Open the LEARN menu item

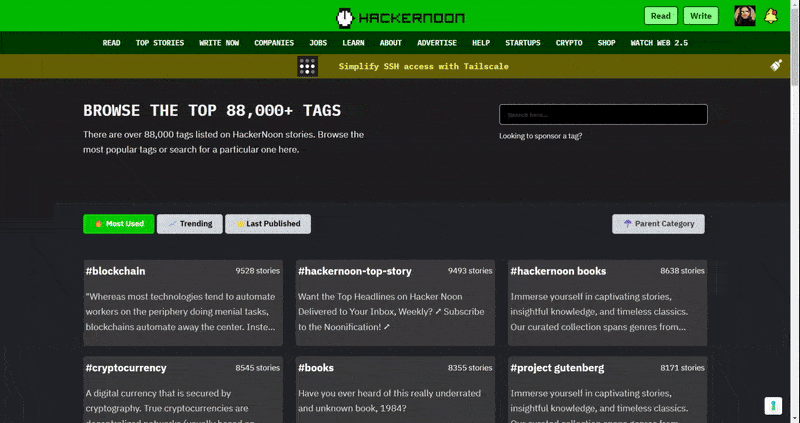tap(353, 43)
